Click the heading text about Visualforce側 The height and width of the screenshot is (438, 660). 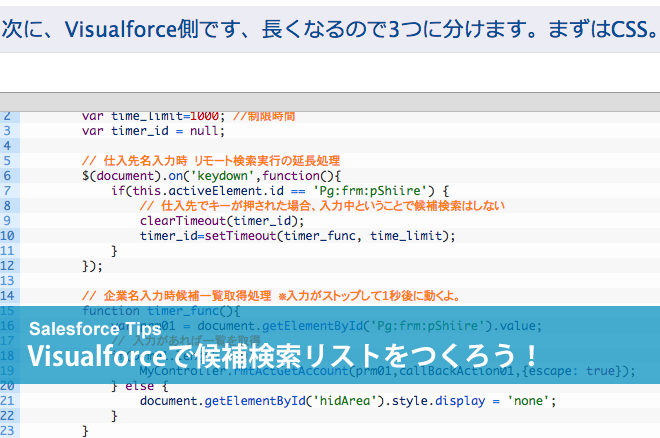(x=329, y=29)
